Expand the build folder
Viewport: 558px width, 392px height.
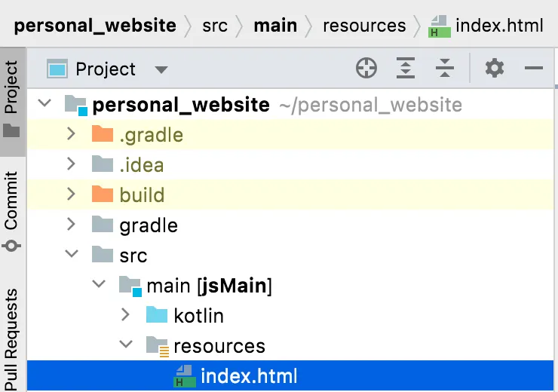(72, 194)
